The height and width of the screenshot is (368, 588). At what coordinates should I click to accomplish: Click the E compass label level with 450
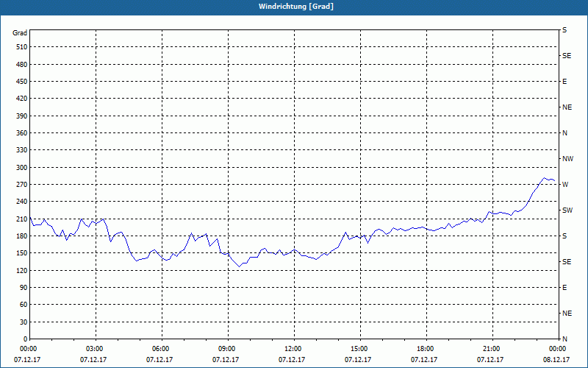[x=564, y=82]
